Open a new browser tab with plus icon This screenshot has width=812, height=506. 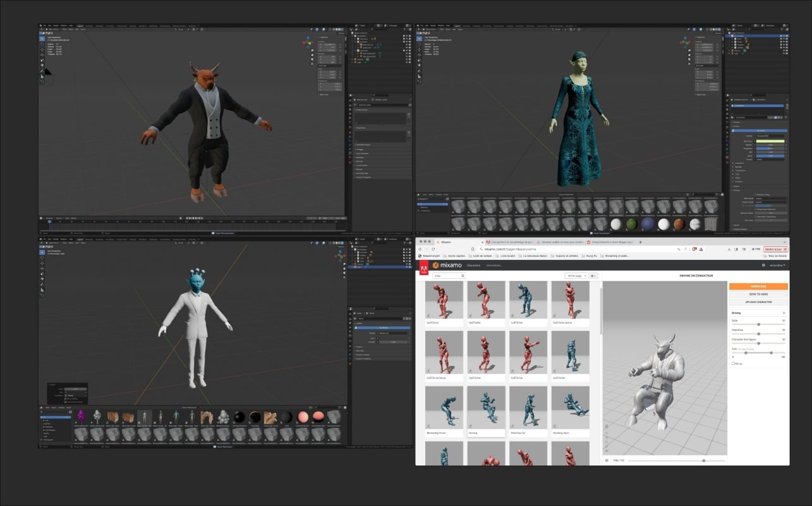tap(640, 242)
